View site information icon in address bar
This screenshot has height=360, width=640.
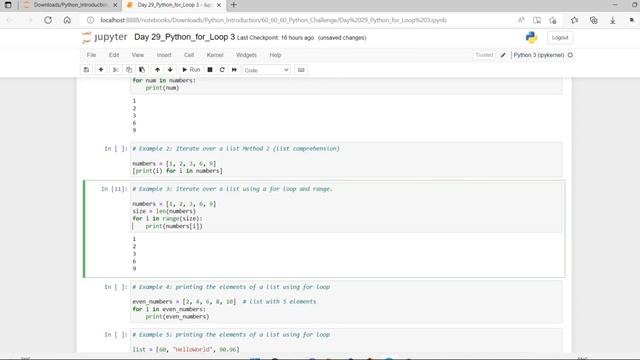[91, 20]
